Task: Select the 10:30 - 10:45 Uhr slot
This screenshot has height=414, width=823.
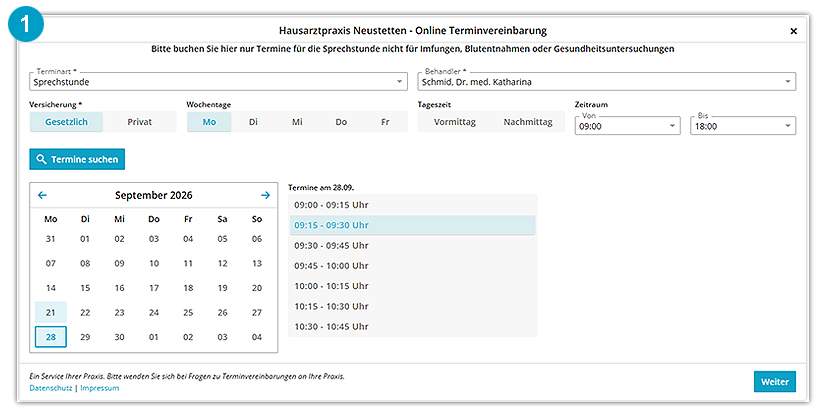Action: pyautogui.click(x=413, y=326)
